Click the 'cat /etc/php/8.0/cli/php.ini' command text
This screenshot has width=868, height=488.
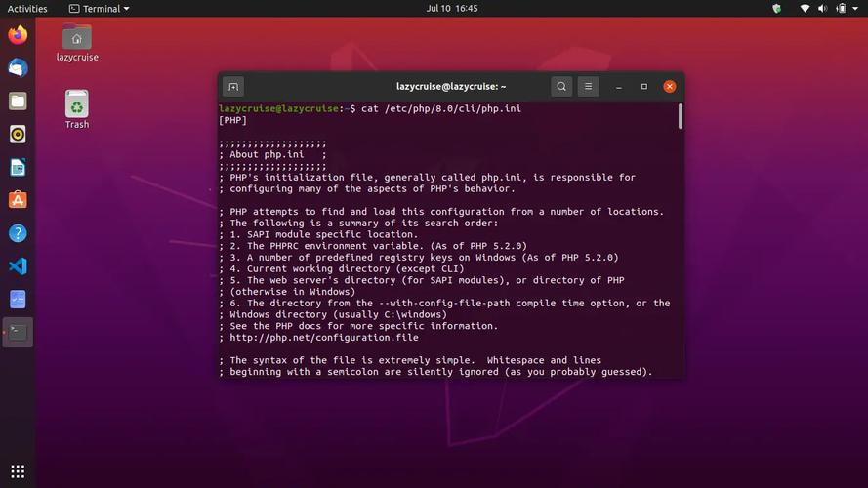pos(441,108)
